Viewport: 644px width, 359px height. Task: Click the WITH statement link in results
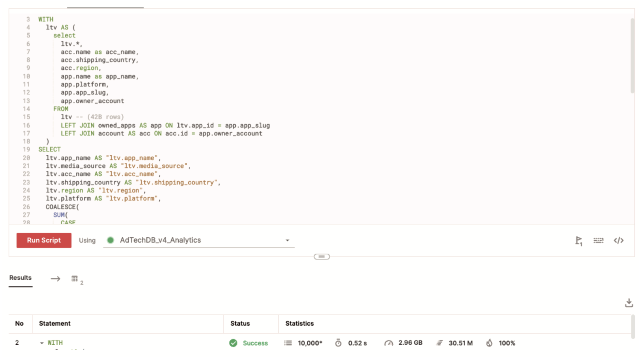(55, 343)
